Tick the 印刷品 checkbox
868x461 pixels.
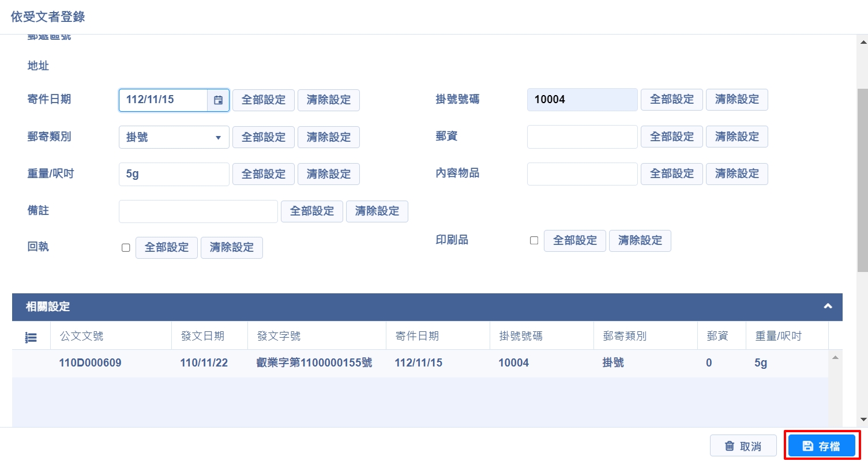click(534, 240)
